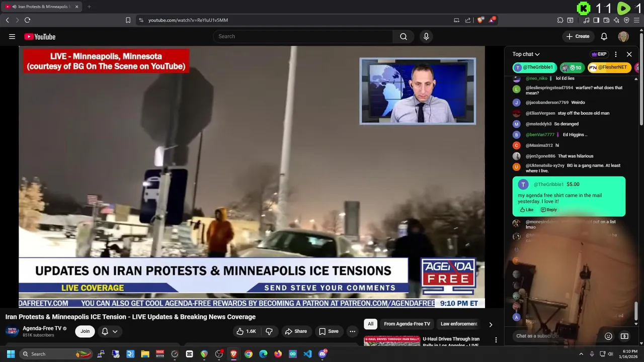Image resolution: width=644 pixels, height=362 pixels.
Task: Open options for U-Haul recommended video
Action: (496, 340)
